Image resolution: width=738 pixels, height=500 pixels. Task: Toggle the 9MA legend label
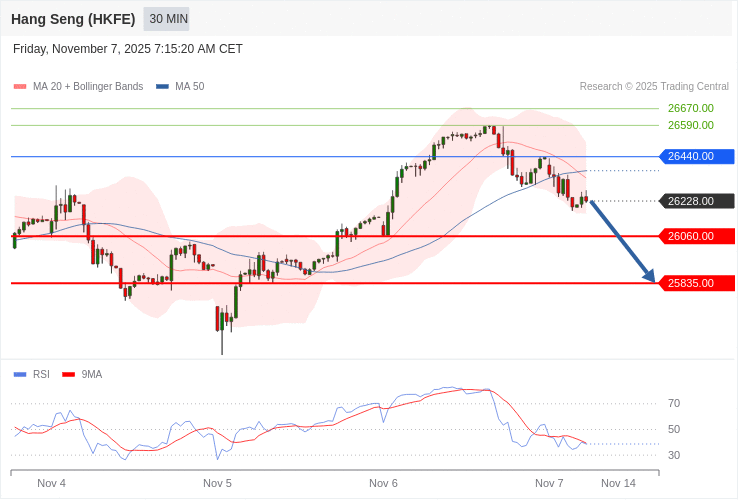[x=92, y=375]
